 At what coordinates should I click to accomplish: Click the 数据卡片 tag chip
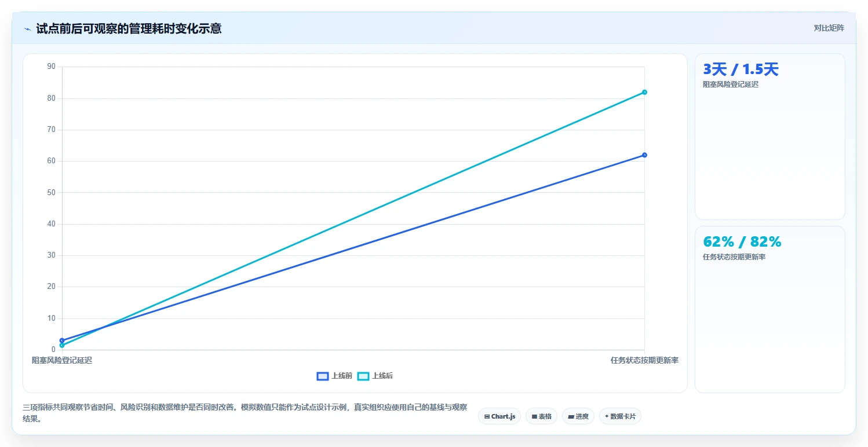pos(620,416)
